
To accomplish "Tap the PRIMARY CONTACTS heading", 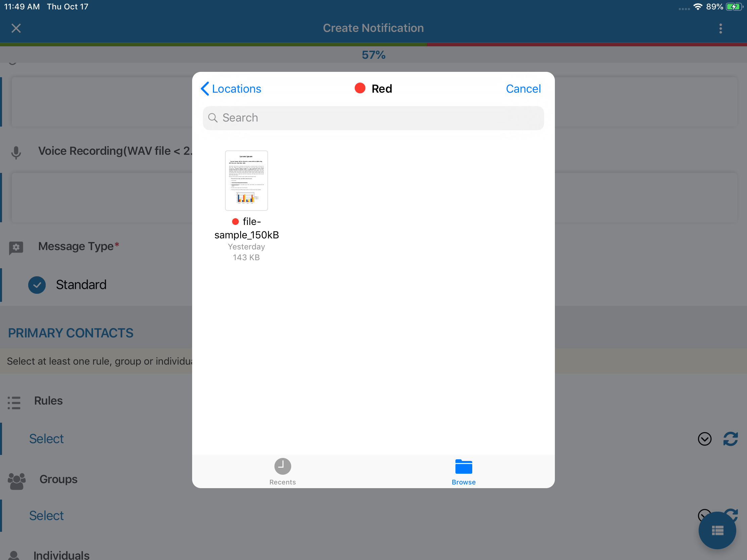I will tap(71, 333).
